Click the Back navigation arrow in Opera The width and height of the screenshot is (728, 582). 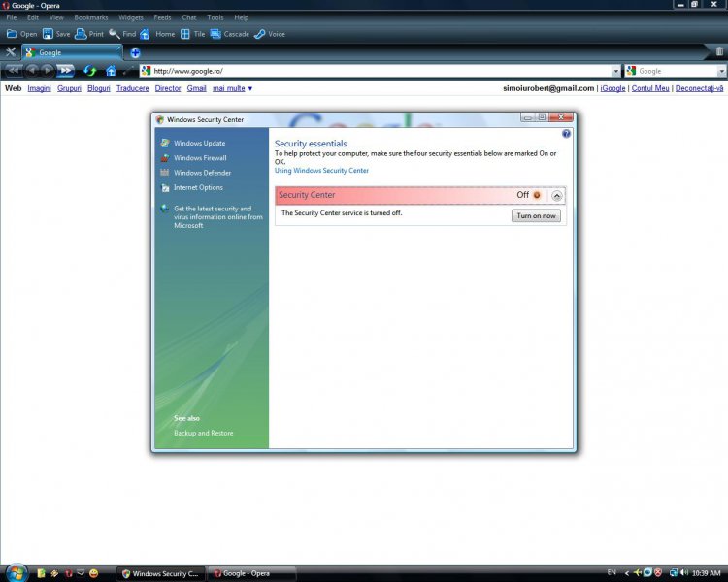click(x=32, y=71)
